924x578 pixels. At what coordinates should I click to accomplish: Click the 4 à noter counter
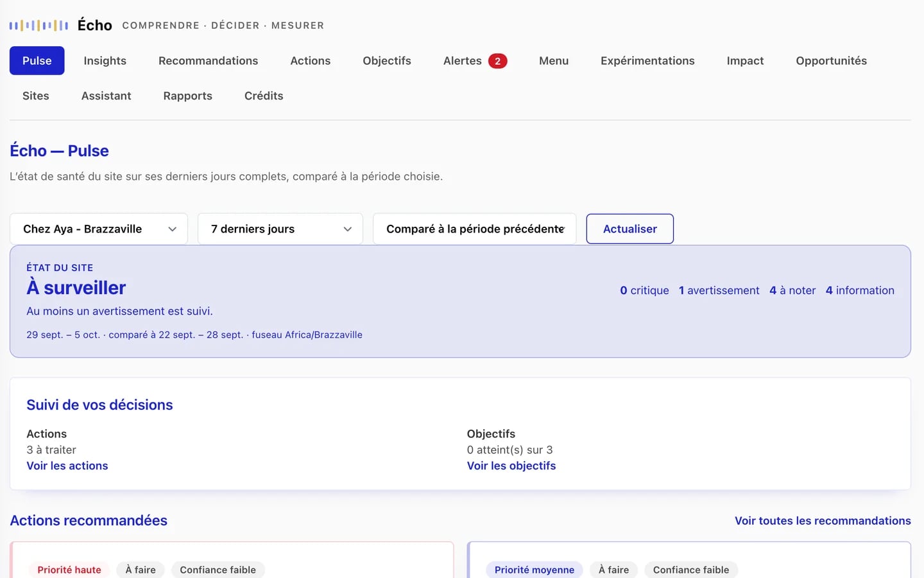[x=792, y=290]
